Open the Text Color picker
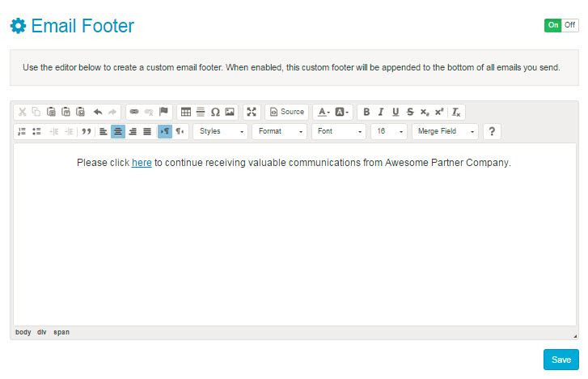 pyautogui.click(x=323, y=112)
